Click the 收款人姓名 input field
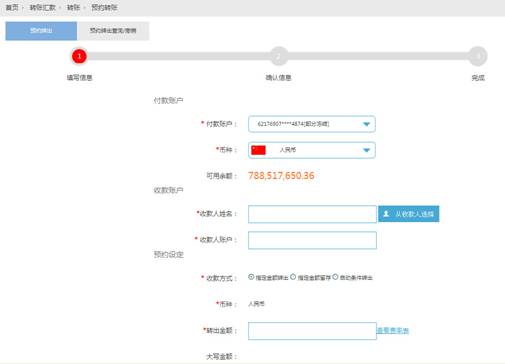 (x=312, y=214)
